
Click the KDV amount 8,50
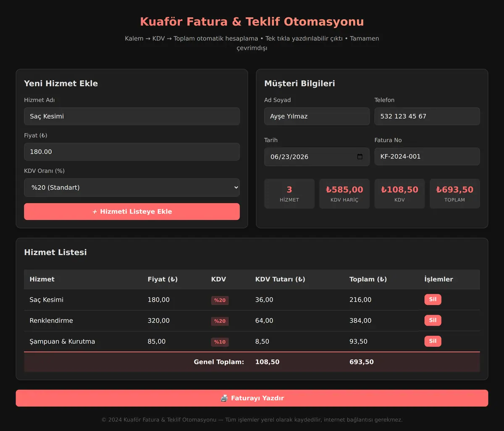click(262, 342)
